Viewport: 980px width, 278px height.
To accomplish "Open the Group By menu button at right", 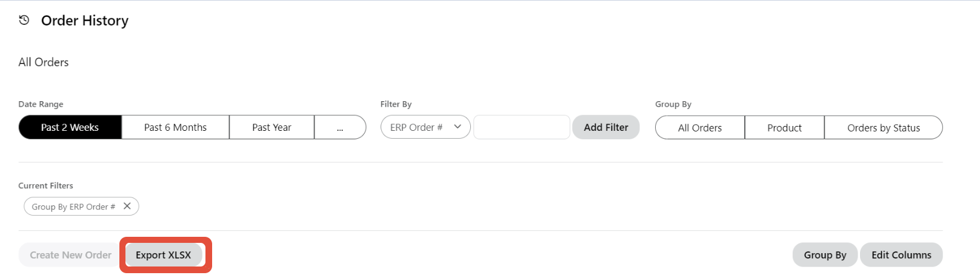I will coord(825,255).
